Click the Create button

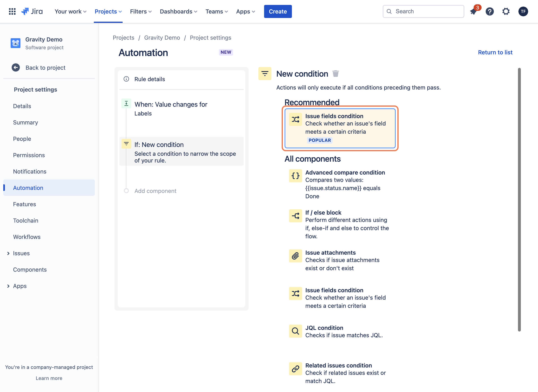278,11
